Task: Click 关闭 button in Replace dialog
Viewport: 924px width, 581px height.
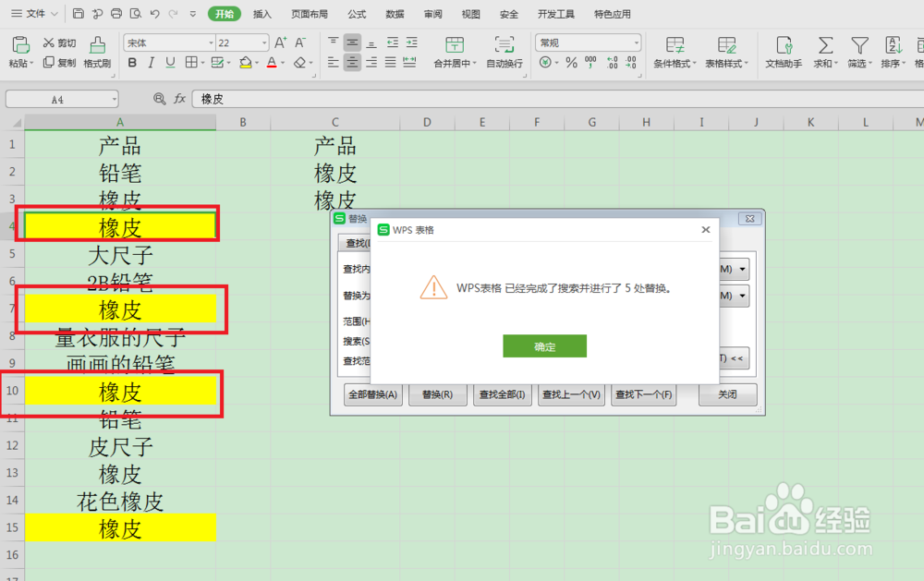Action: 727,394
